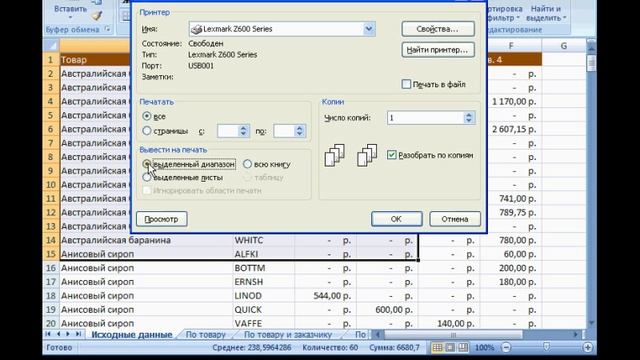This screenshot has height=360, width=640.
Task: Increase the page 'from' value
Action: [243, 128]
